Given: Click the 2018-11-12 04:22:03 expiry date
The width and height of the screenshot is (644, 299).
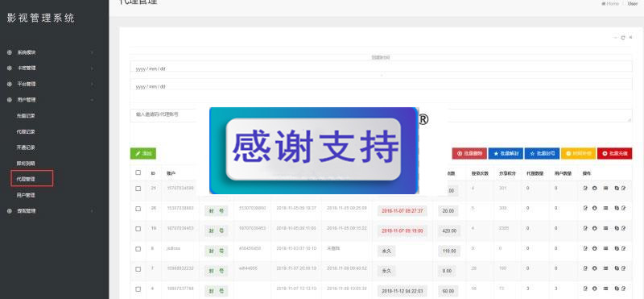Looking at the screenshot, I should pos(402,291).
